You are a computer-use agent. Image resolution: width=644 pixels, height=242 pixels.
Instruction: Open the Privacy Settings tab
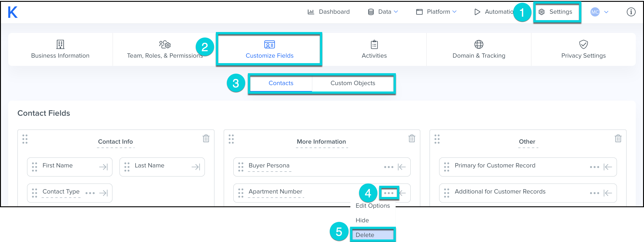[x=583, y=49]
